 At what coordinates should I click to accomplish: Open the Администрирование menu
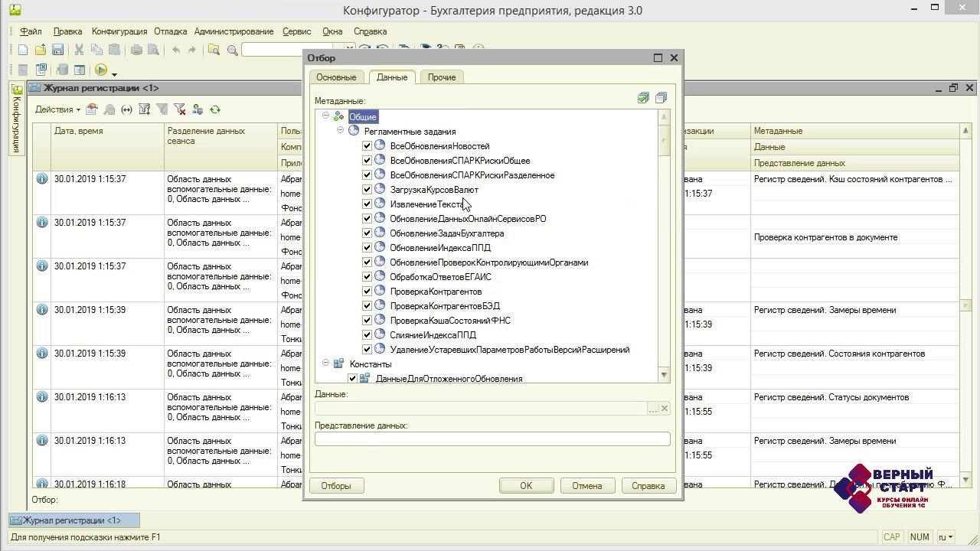click(x=234, y=31)
